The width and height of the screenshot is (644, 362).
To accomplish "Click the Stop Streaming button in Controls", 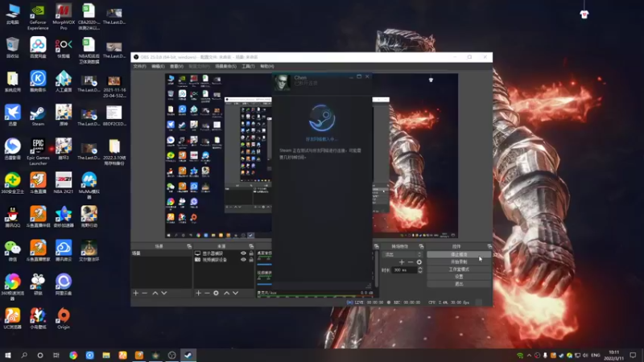I will coord(459,254).
